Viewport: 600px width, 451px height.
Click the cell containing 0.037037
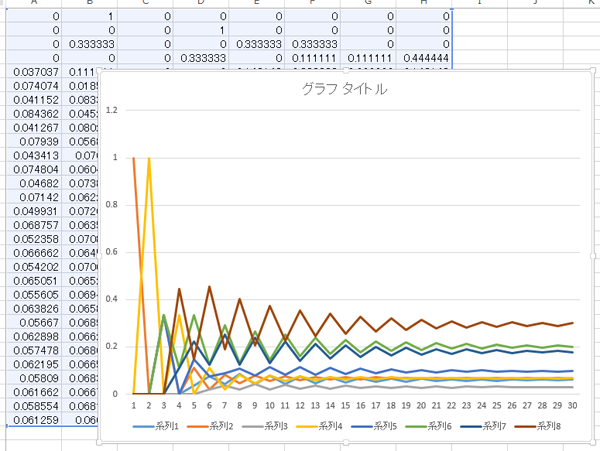point(34,72)
